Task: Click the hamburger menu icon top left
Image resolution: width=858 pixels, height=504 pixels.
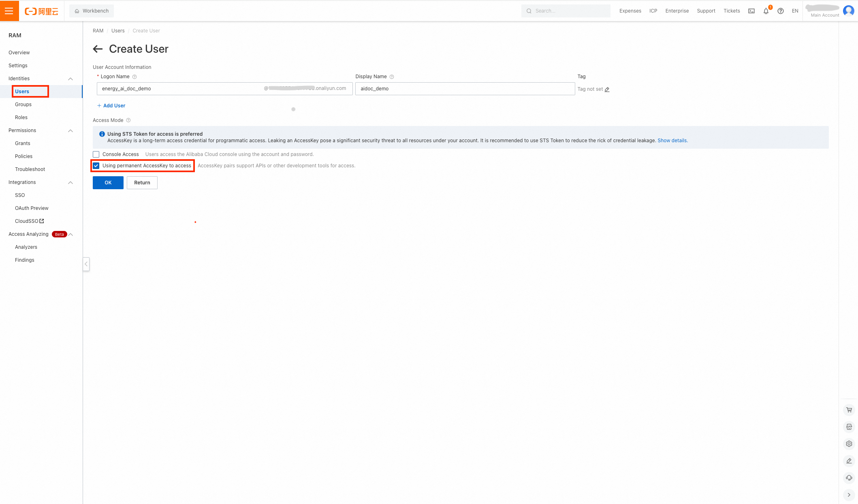Action: pyautogui.click(x=9, y=11)
